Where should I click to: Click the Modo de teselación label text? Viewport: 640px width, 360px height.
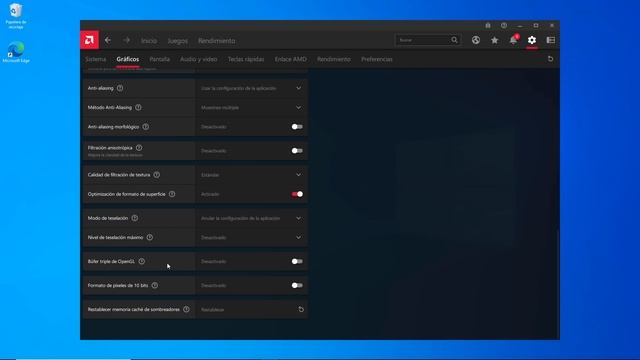click(108, 218)
